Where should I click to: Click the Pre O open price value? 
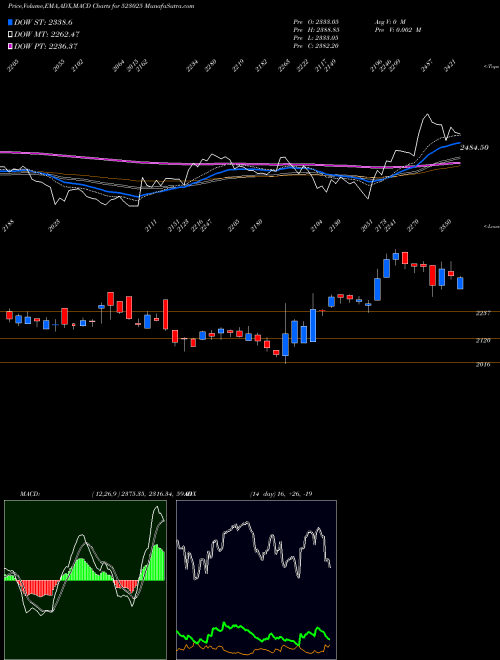326,21
